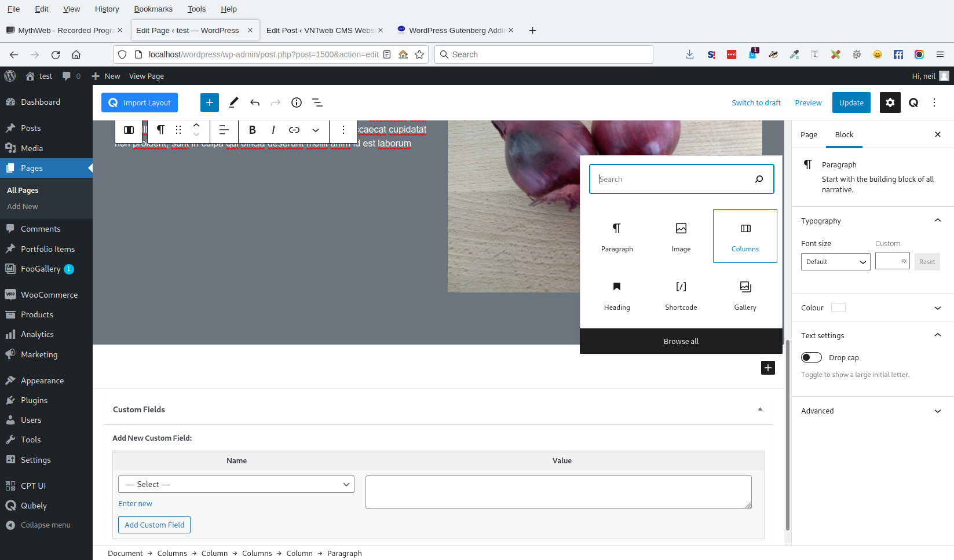The image size is (954, 560).
Task: Open the Font size Default dropdown
Action: point(835,262)
